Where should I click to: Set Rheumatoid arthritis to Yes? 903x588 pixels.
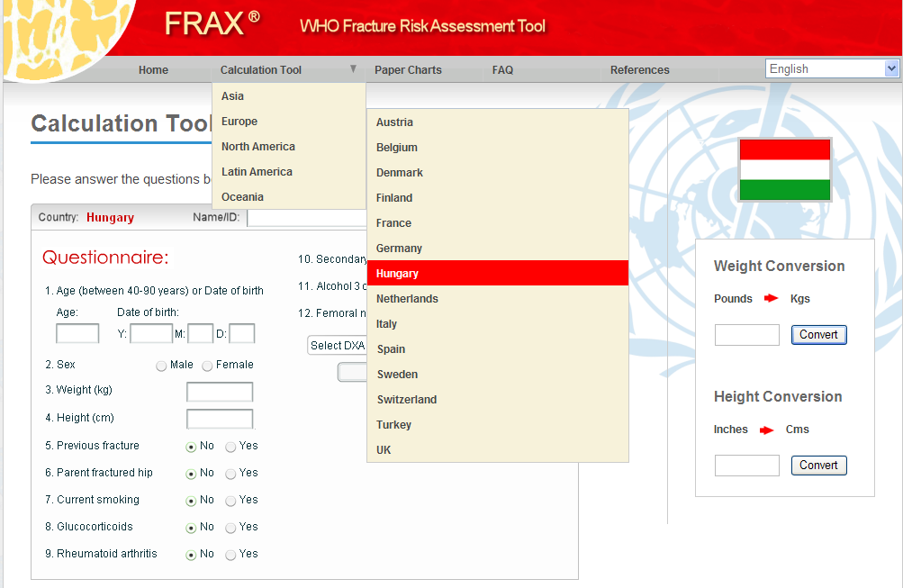click(x=230, y=556)
